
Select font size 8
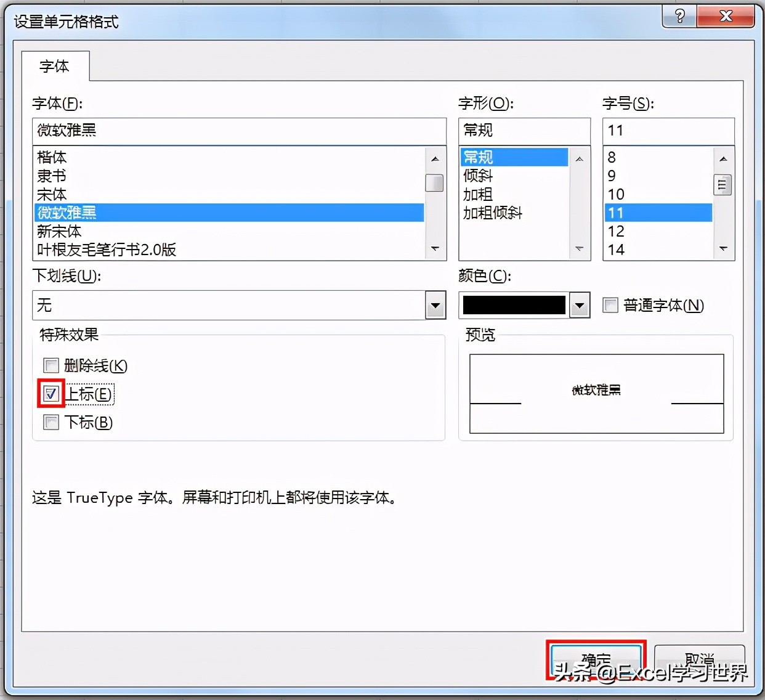658,157
